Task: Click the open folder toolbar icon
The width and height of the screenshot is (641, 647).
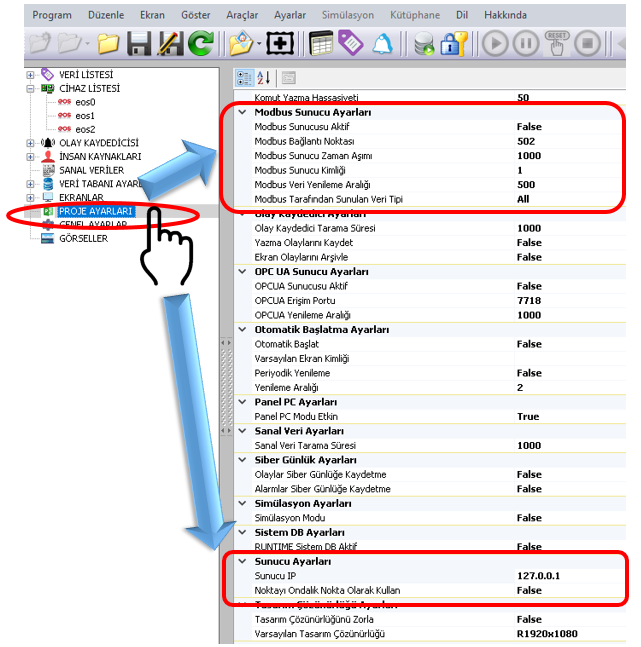Action: [x=109, y=43]
